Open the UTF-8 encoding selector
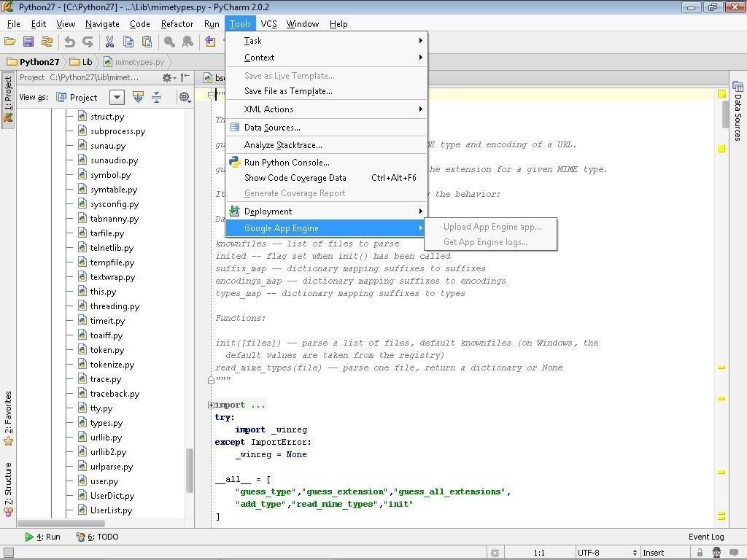 point(607,553)
